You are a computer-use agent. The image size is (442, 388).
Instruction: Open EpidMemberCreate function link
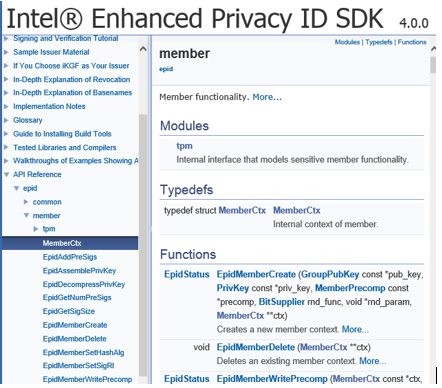(x=256, y=274)
